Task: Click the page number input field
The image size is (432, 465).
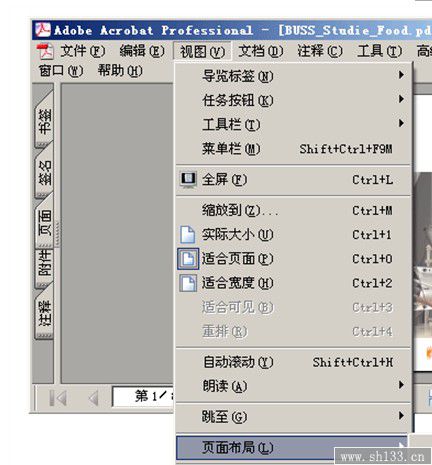Action: coord(143,396)
